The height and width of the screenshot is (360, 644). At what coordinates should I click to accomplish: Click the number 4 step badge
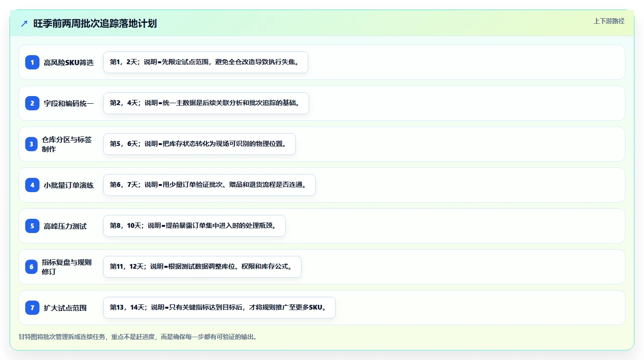[x=32, y=185]
